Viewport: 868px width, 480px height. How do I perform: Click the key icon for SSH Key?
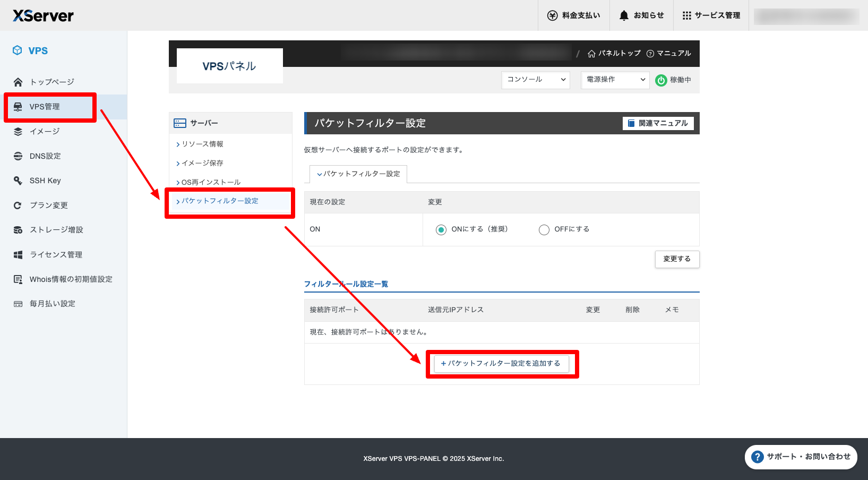pyautogui.click(x=18, y=181)
